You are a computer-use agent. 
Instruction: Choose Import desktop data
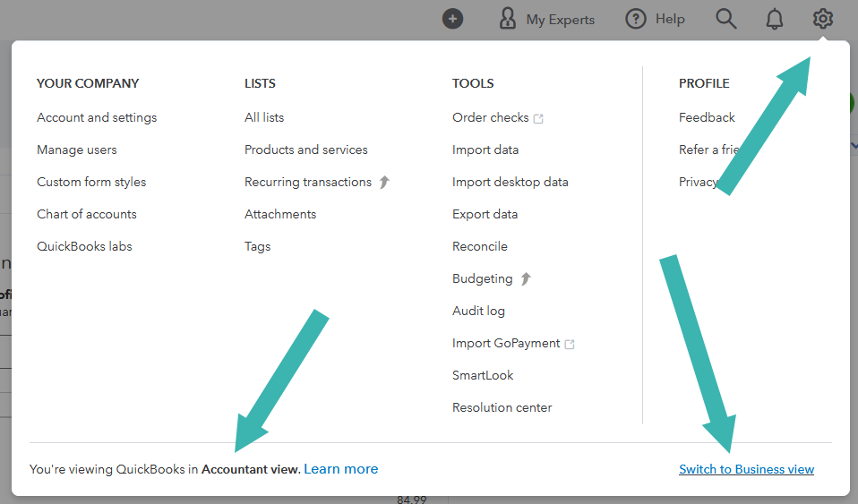510,183
